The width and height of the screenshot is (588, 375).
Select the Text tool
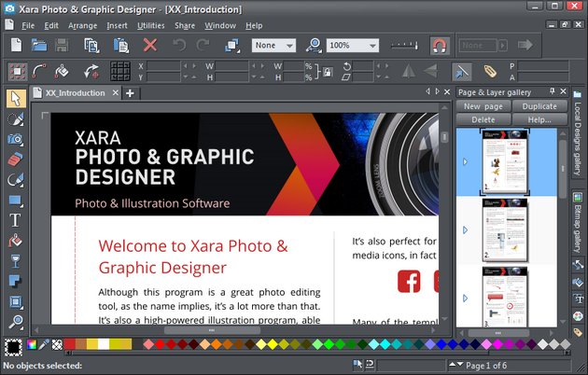click(x=15, y=220)
